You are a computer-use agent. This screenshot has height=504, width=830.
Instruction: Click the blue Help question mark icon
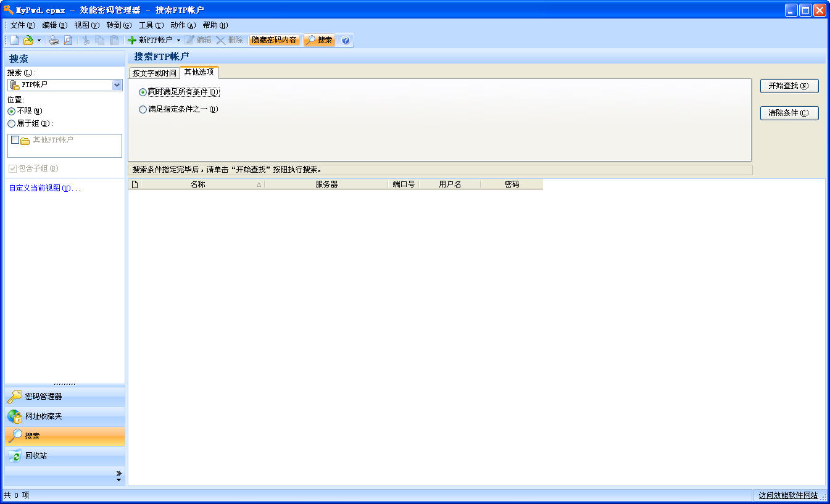pyautogui.click(x=346, y=40)
